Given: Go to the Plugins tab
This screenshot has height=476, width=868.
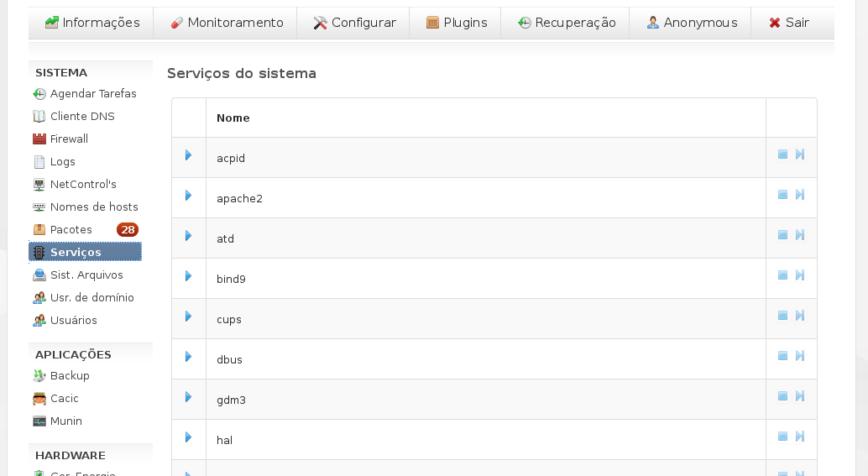Looking at the screenshot, I should coord(456,23).
